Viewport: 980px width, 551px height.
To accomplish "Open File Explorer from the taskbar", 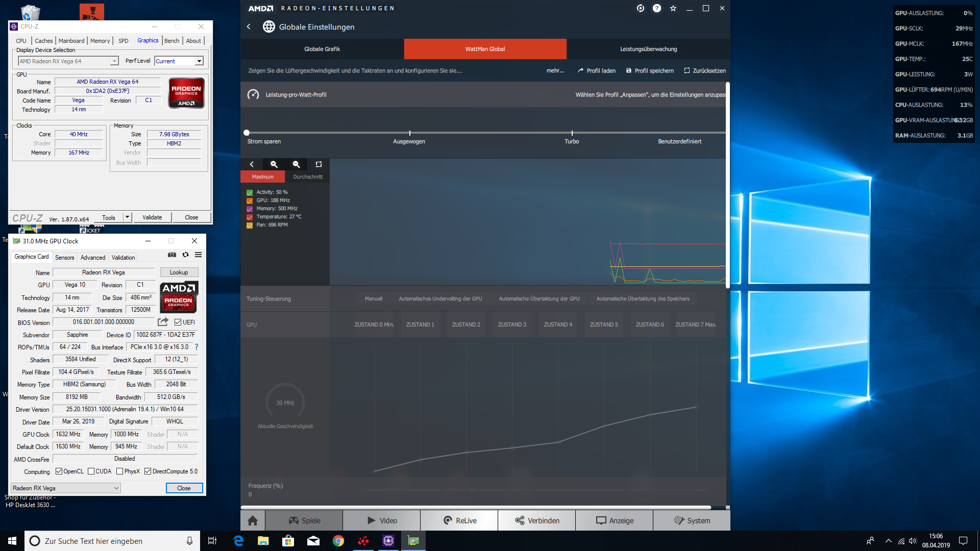I will click(x=263, y=541).
